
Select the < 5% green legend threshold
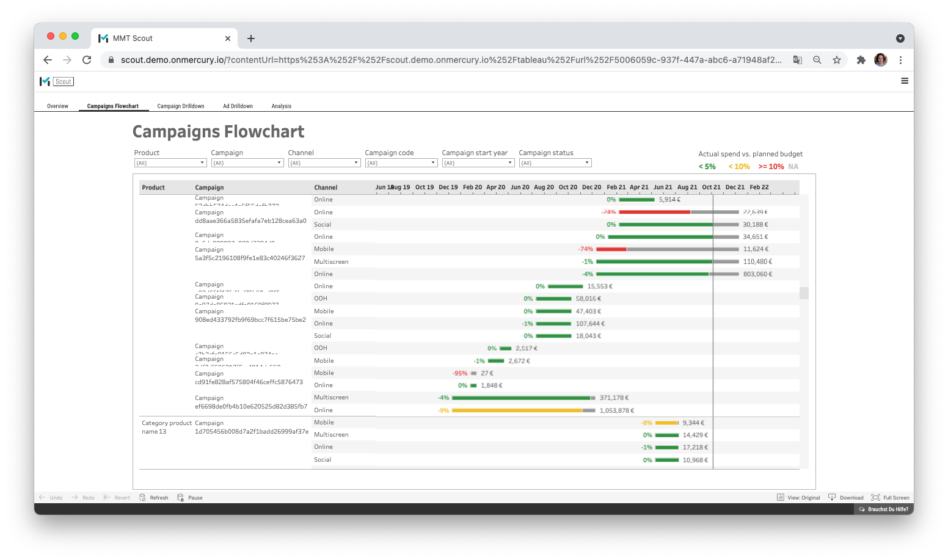click(x=706, y=166)
